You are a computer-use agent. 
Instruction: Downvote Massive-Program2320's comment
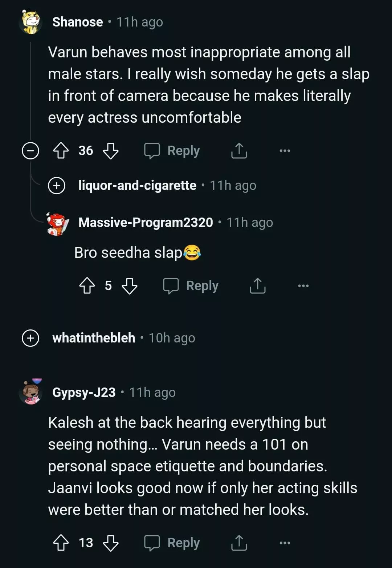tap(130, 286)
